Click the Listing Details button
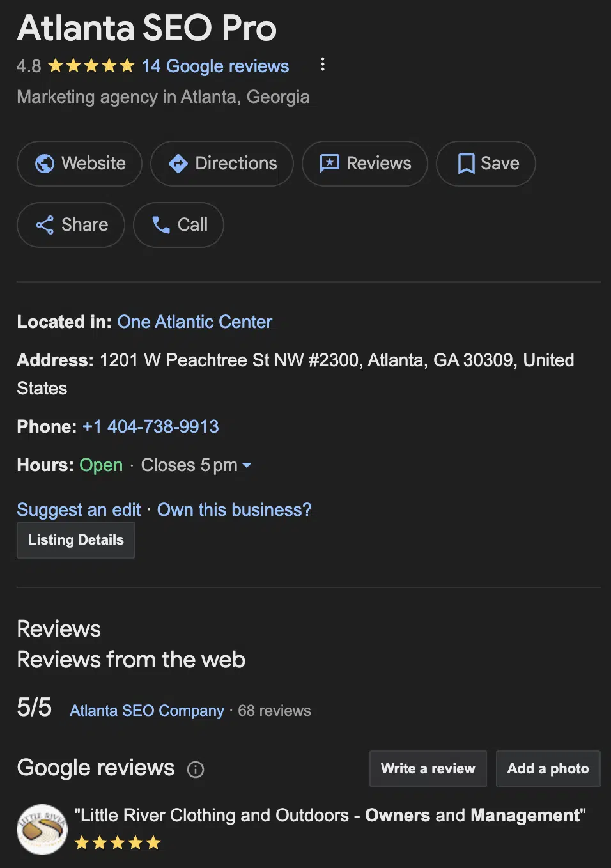The width and height of the screenshot is (611, 868). click(x=76, y=540)
